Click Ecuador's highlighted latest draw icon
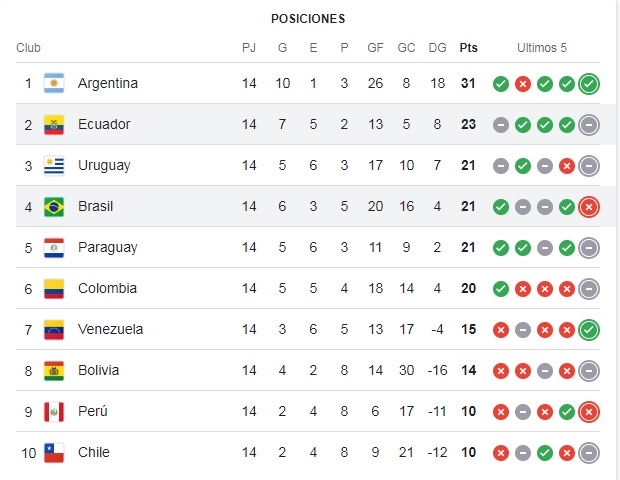This screenshot has height=480, width=620. coord(589,125)
